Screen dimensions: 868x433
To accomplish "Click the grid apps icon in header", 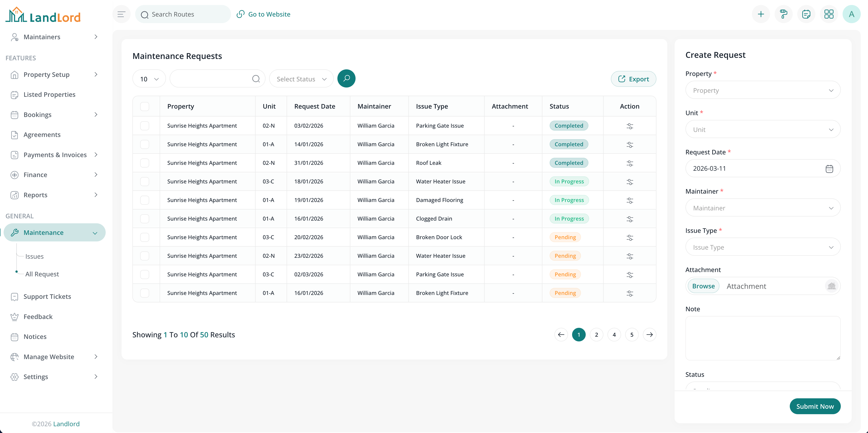I will [x=829, y=14].
